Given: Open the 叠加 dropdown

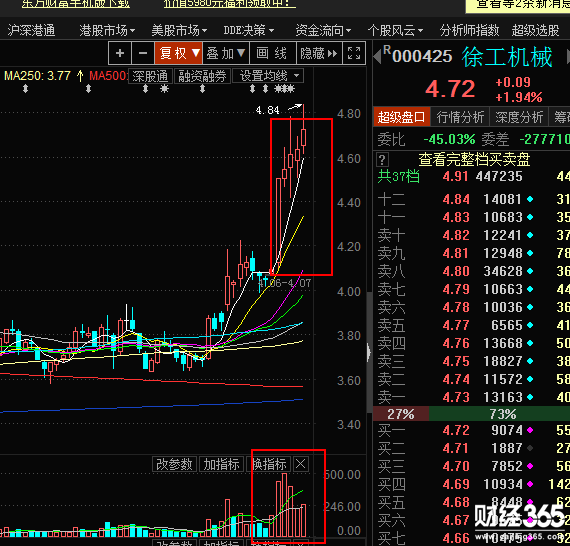Looking at the screenshot, I should coord(225,53).
